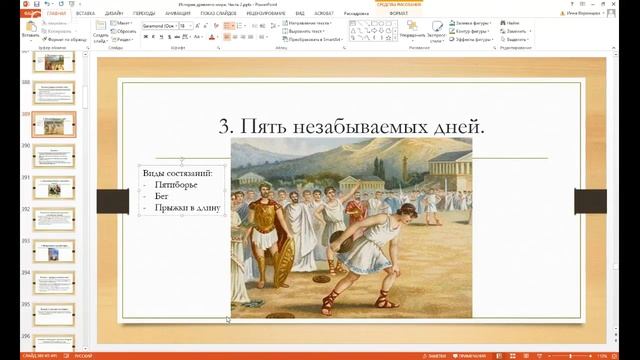This screenshot has height=360, width=640.
Task: Increase font size with the large A button
Action: tap(198, 26)
